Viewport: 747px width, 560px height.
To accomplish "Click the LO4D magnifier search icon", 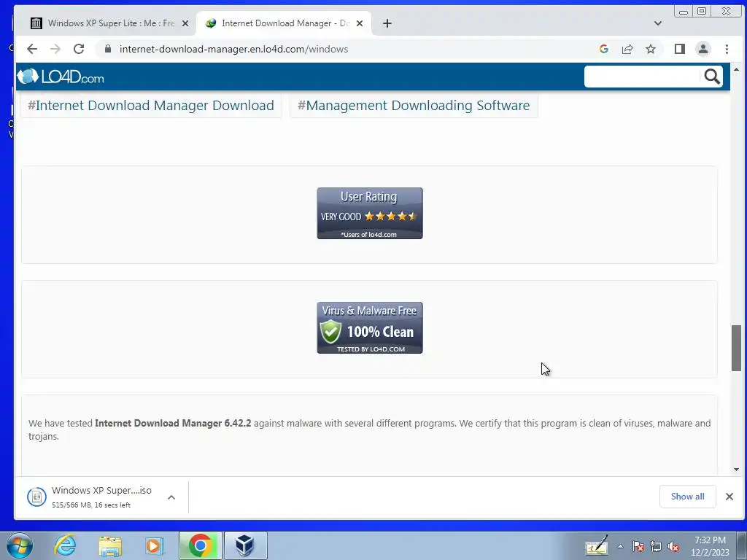I will [x=712, y=77].
